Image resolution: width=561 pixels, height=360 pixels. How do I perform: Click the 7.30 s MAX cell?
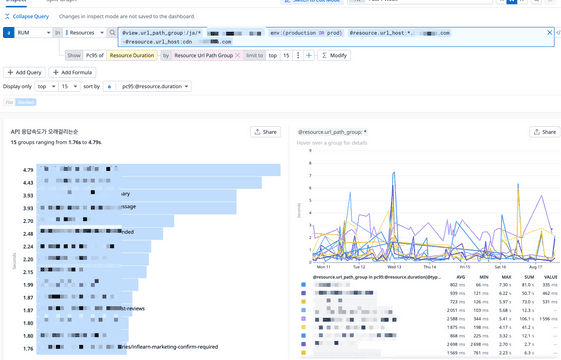506,285
